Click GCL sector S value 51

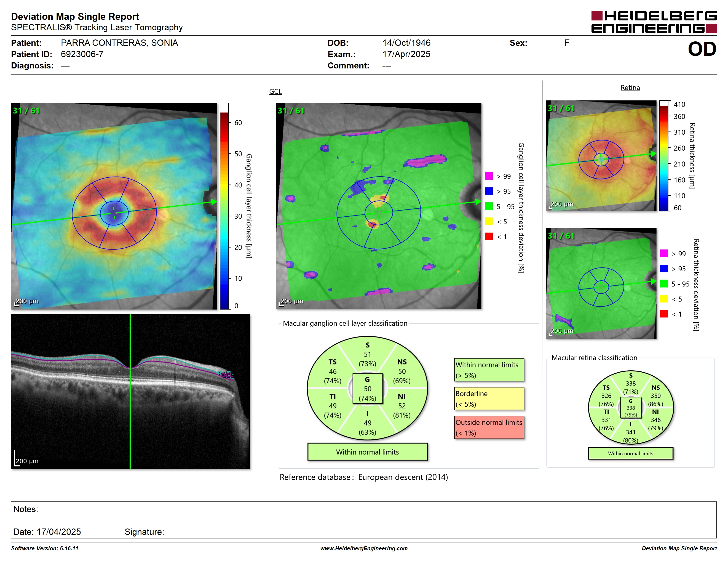pyautogui.click(x=367, y=355)
